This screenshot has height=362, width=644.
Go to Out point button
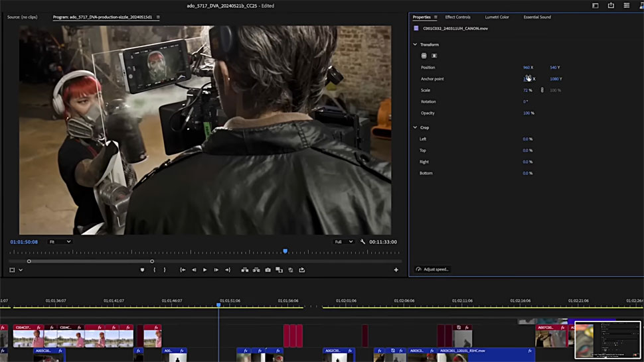tap(228, 270)
